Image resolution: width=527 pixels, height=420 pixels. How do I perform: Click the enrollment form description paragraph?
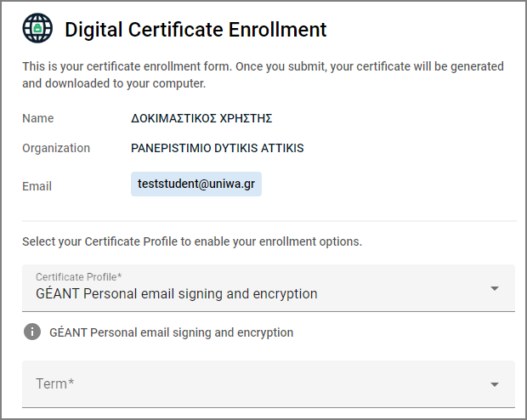click(x=263, y=75)
